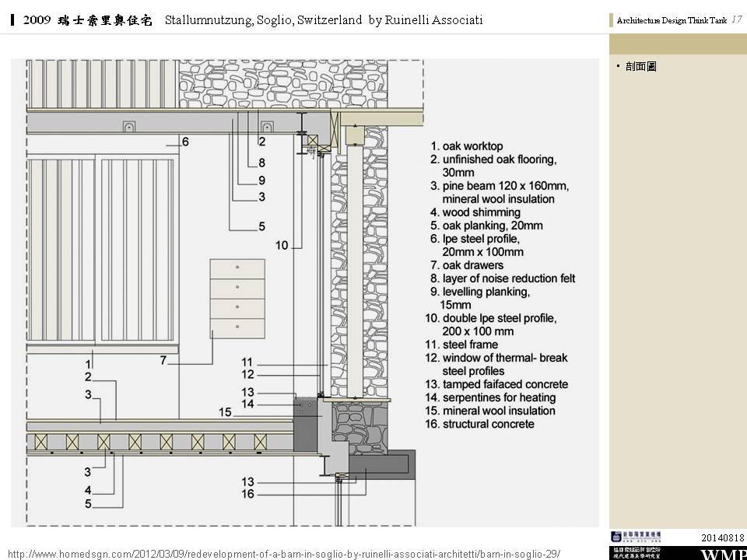The width and height of the screenshot is (747, 560).
Task: Click the company logo above the black banner
Action: coord(635,537)
